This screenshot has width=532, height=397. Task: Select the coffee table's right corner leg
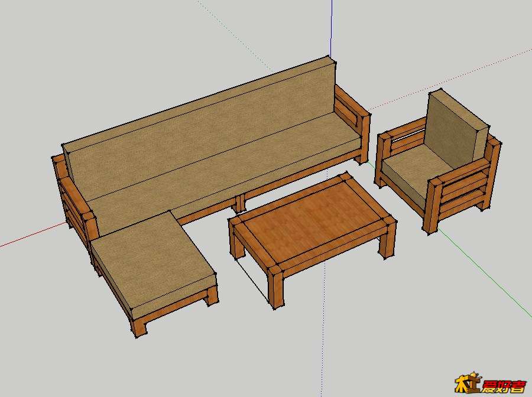(x=387, y=239)
